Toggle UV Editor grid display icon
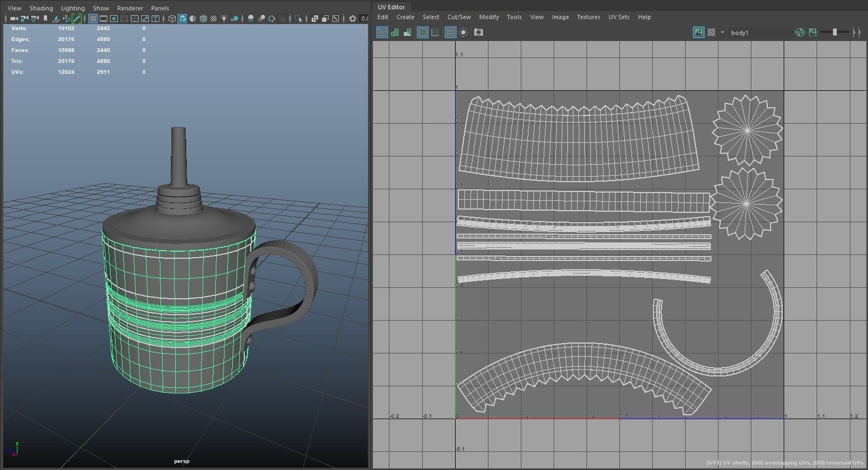 click(x=450, y=32)
